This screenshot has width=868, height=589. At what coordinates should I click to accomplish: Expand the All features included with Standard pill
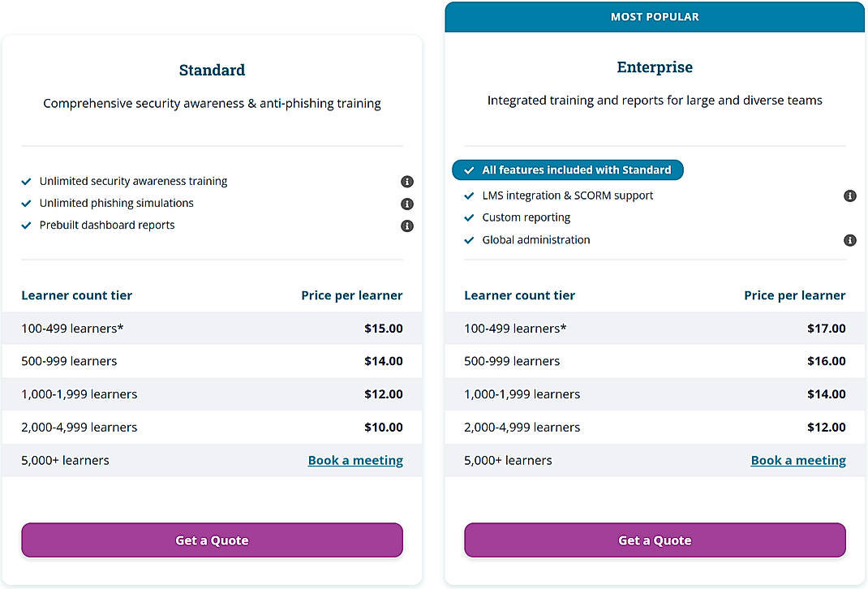click(x=567, y=170)
